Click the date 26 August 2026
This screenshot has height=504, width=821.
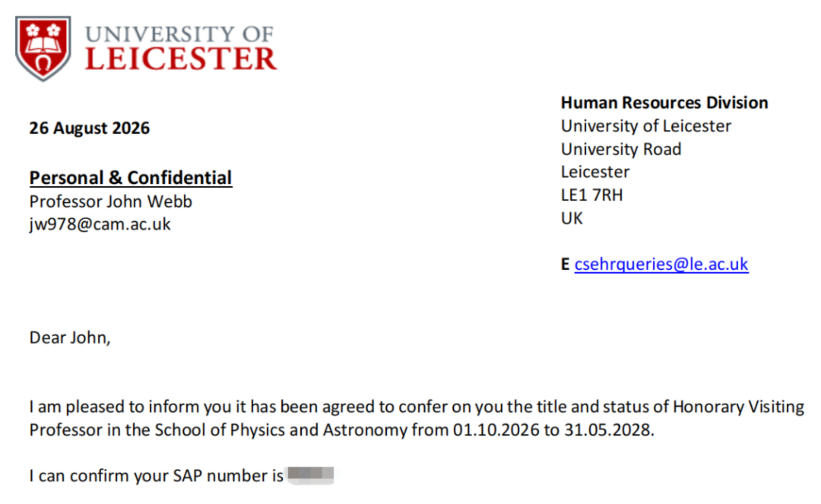[x=89, y=128]
